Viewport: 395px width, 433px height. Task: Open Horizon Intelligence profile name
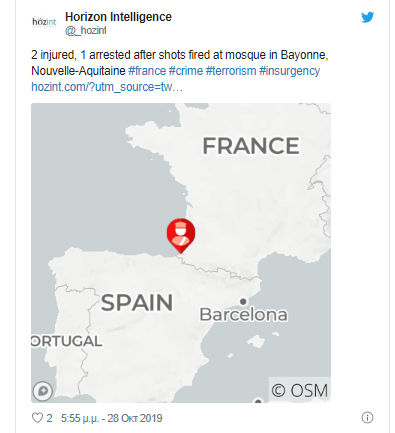118,17
